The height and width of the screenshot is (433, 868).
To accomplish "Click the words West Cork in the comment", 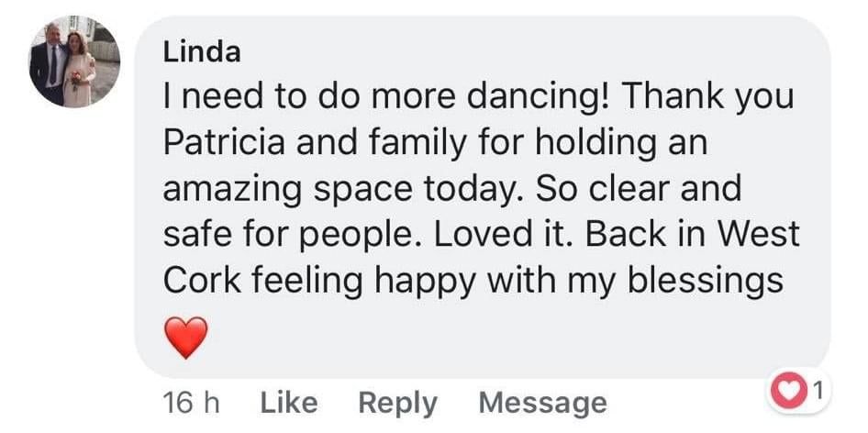I will point(482,257).
